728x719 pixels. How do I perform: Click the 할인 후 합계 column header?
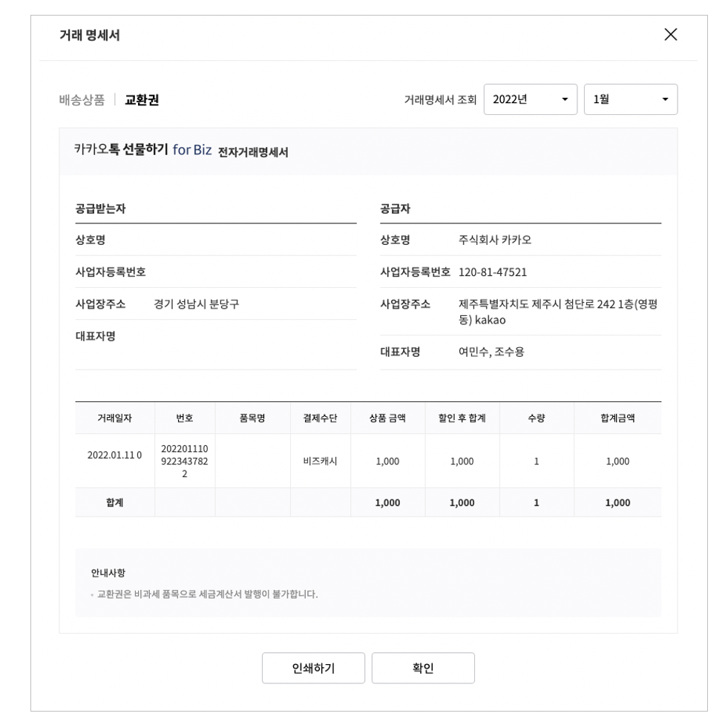click(462, 418)
